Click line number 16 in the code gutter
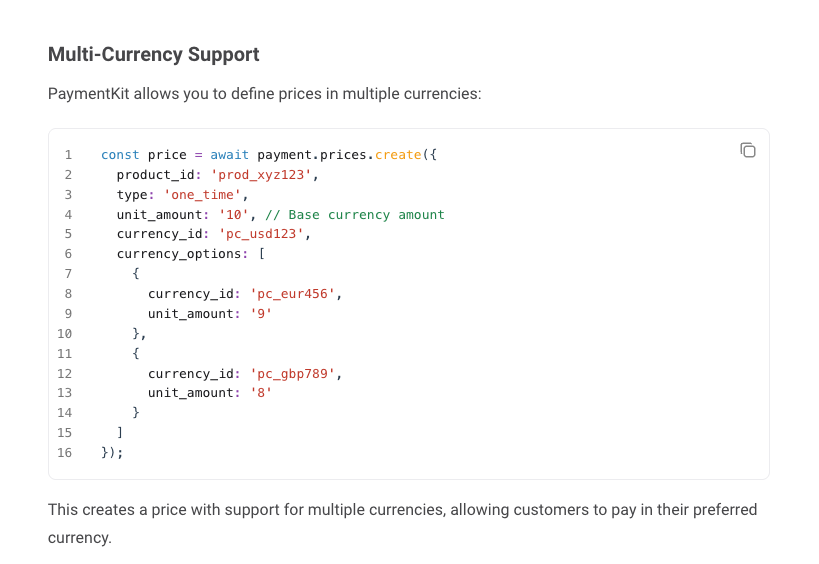819x564 pixels. pyautogui.click(x=65, y=452)
